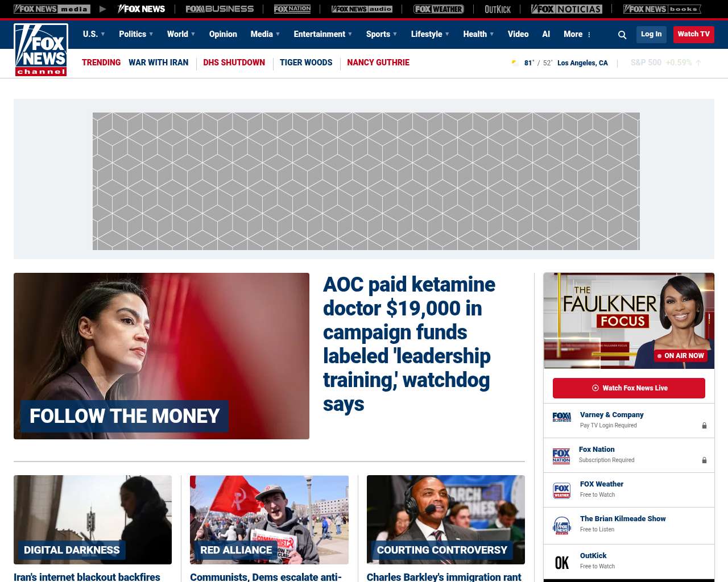This screenshot has width=728, height=582.
Task: Open the Video section
Action: [x=518, y=34]
